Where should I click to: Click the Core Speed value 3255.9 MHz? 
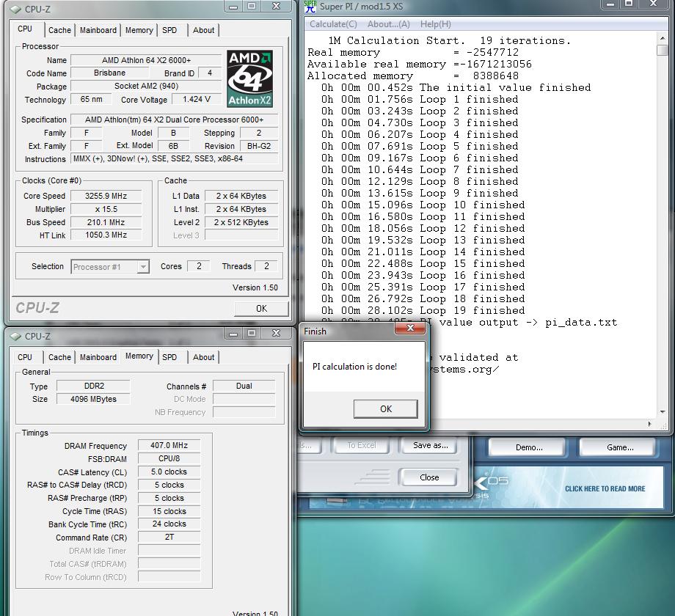pyautogui.click(x=106, y=196)
